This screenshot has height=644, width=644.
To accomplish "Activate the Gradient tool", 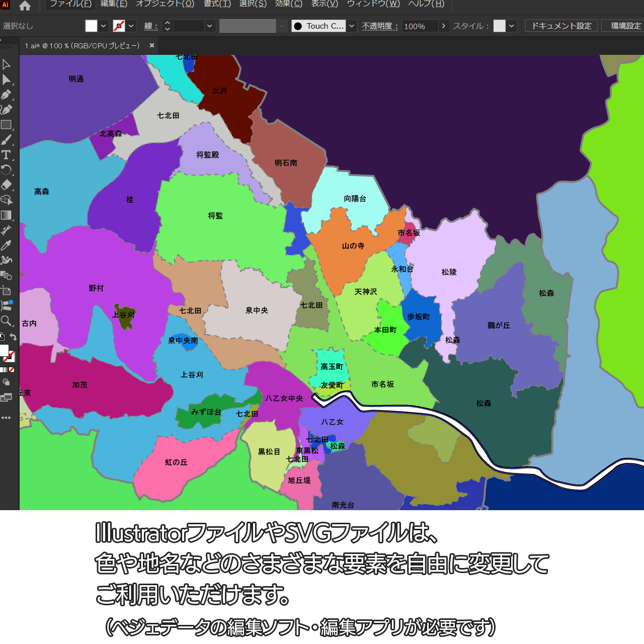I will click(6, 215).
